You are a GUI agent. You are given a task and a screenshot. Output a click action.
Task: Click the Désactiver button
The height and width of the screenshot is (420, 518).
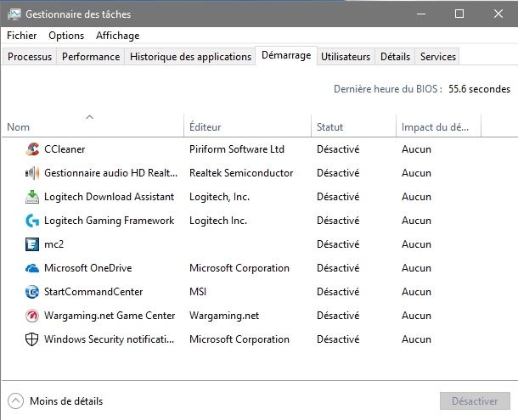click(475, 400)
